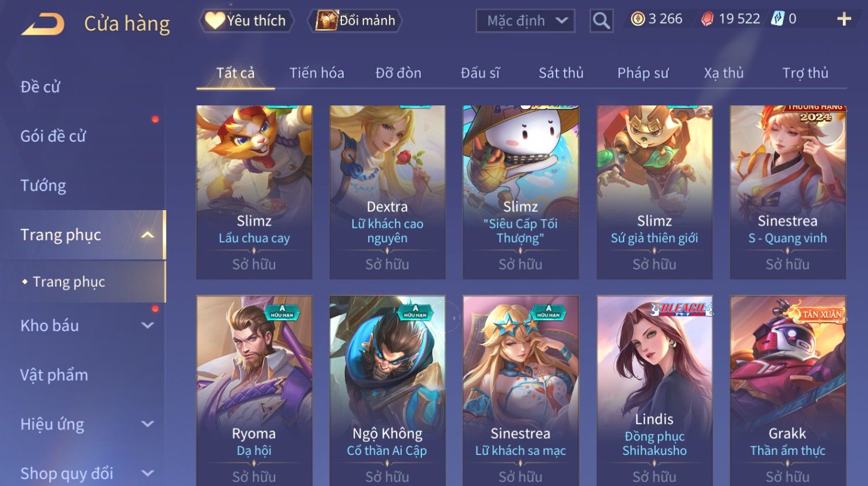Screen dimensions: 868x486
Task: Open the Mặc định sort dropdown
Action: tap(525, 21)
